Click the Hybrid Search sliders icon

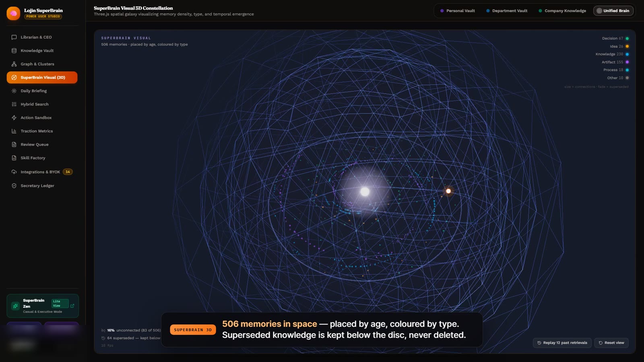click(x=14, y=104)
